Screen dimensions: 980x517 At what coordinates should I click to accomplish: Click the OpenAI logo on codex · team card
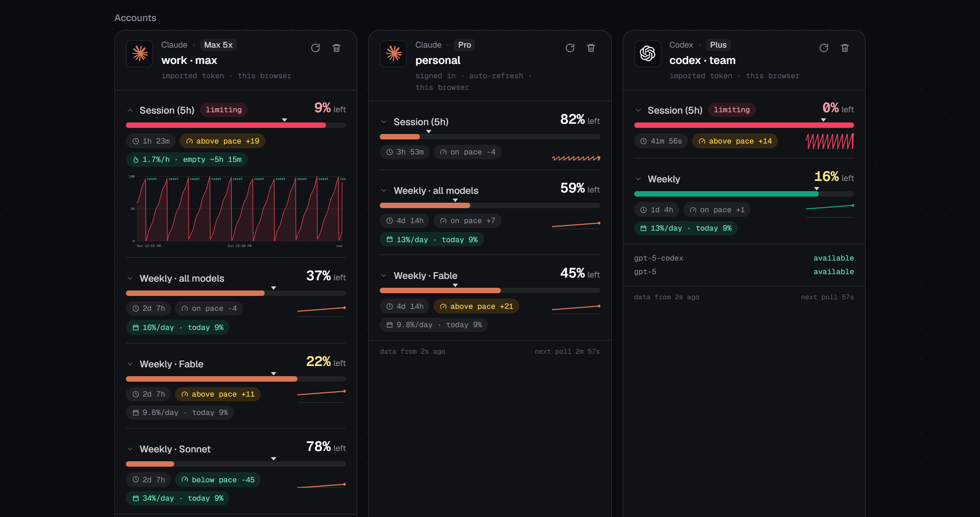pos(648,54)
